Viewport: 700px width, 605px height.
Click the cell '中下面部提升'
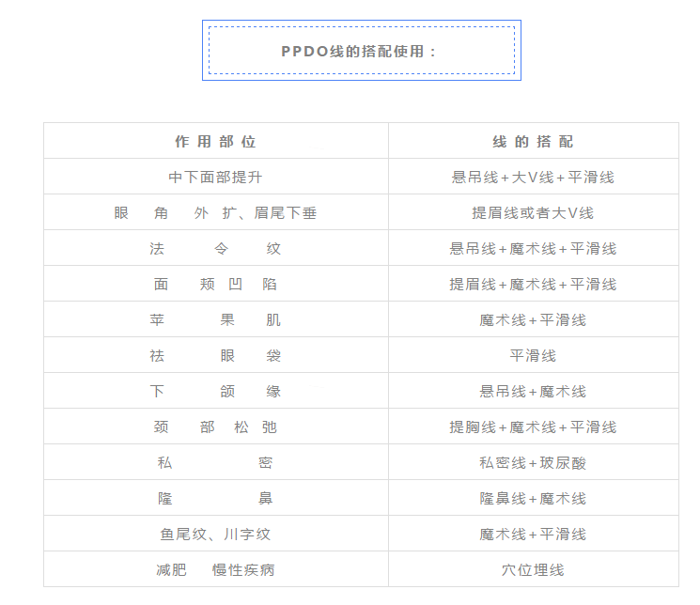pyautogui.click(x=215, y=178)
